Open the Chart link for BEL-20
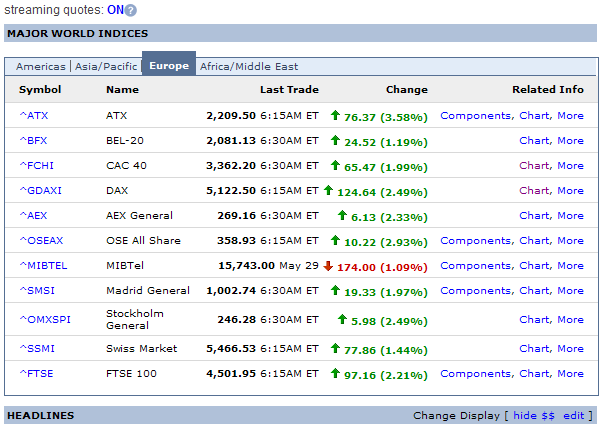Viewport: 602px width, 427px height. (x=534, y=141)
